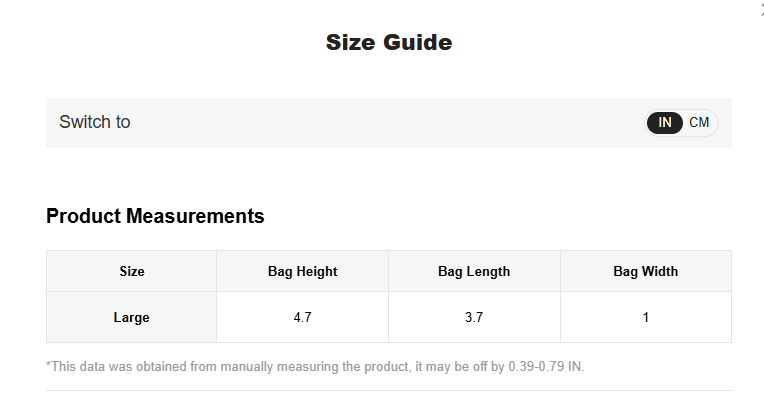764x414 pixels.
Task: Select the Bag Height column header
Action: (303, 271)
